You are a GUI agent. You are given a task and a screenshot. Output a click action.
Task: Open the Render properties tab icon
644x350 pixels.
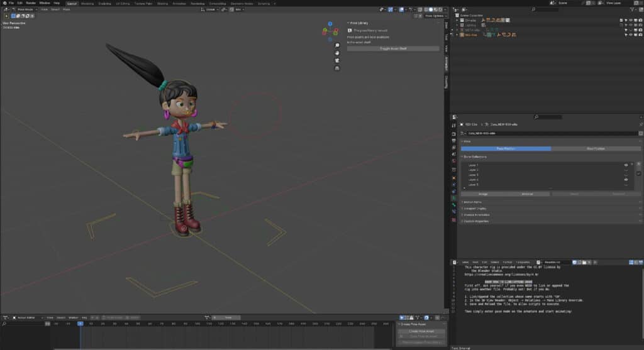click(x=454, y=134)
